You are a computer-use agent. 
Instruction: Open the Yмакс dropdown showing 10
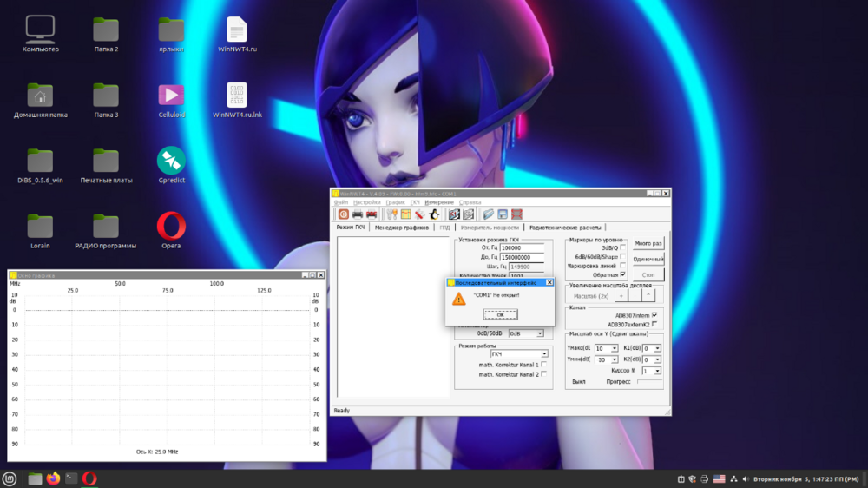pyautogui.click(x=606, y=348)
